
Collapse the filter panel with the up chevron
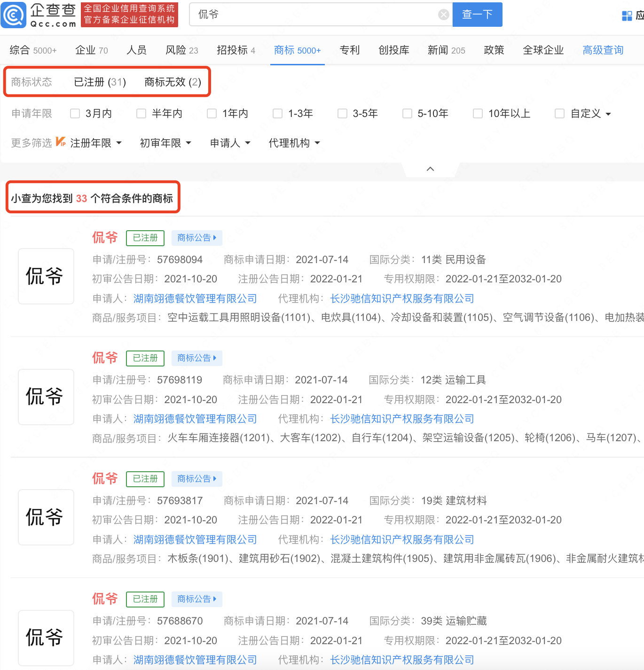[430, 169]
